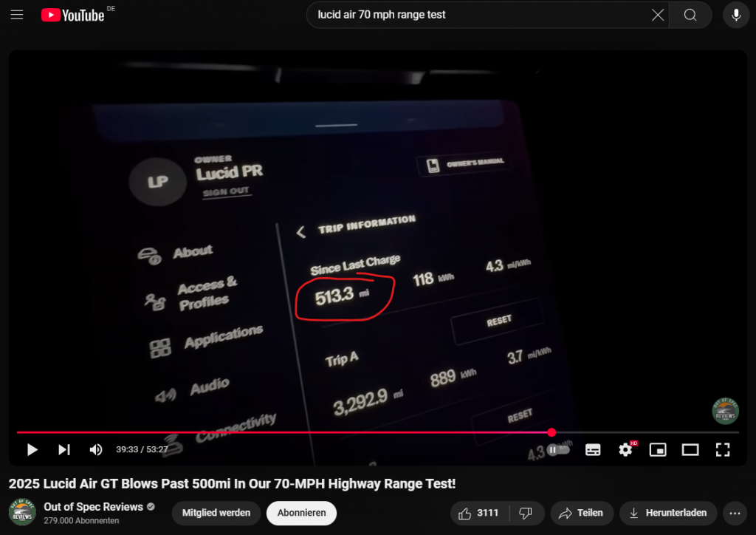
Task: Click Mitglied werden button
Action: [x=216, y=513]
